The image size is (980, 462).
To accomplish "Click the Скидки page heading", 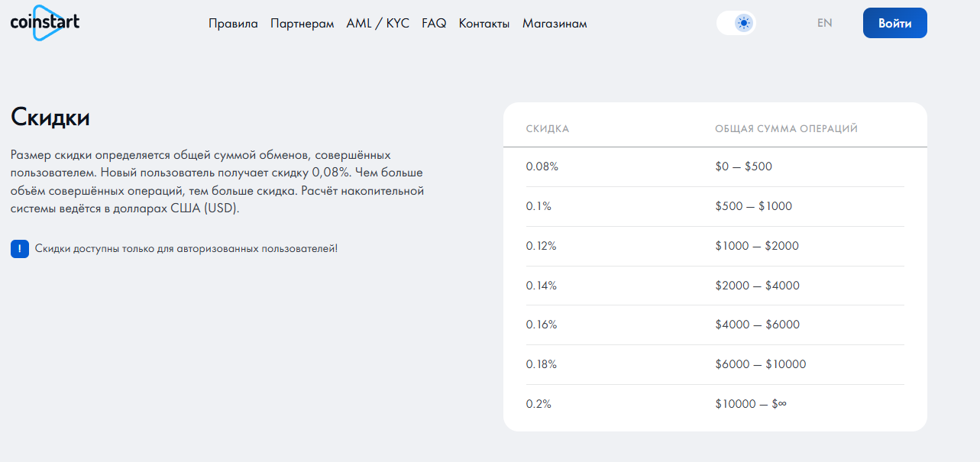I will 50,118.
